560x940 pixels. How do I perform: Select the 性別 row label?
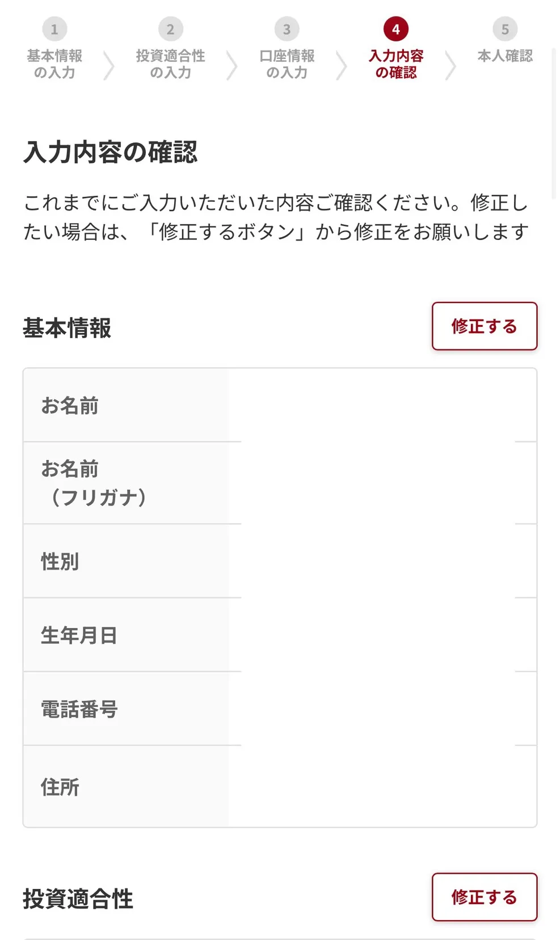point(60,562)
